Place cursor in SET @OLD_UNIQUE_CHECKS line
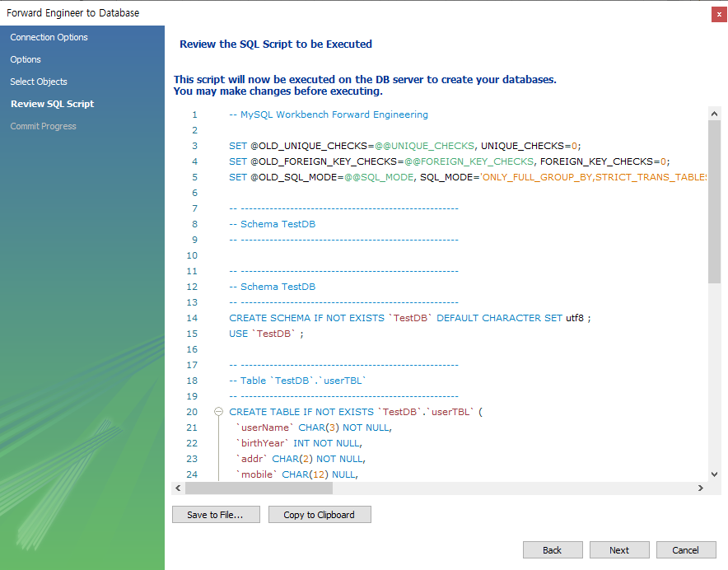Image resolution: width=728 pixels, height=570 pixels. pyautogui.click(x=405, y=146)
